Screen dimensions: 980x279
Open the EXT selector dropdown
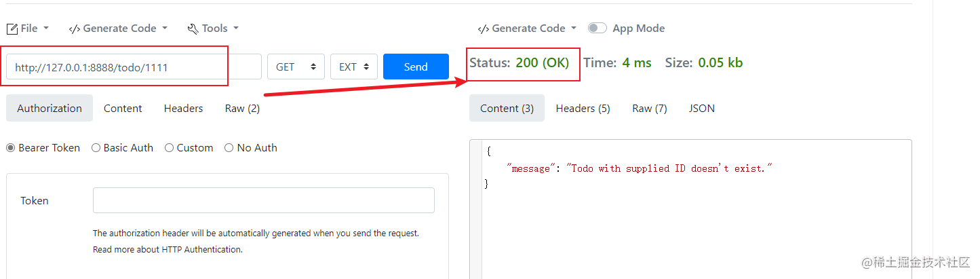354,67
